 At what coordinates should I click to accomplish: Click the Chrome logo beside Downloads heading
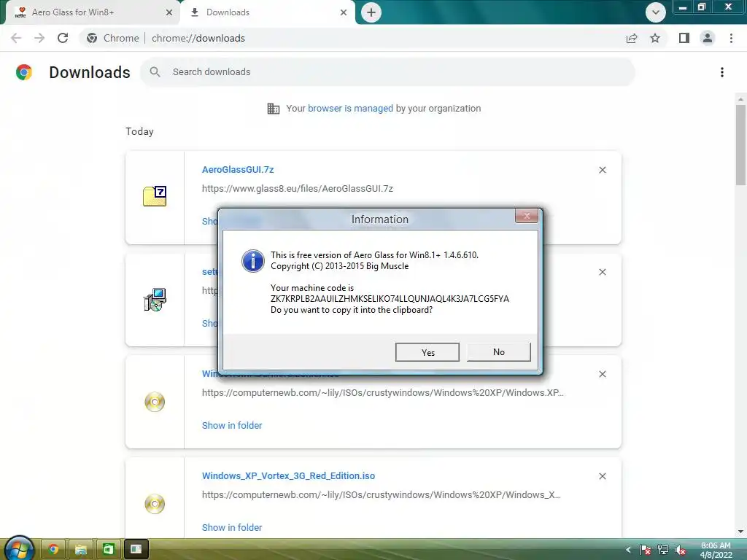24,72
